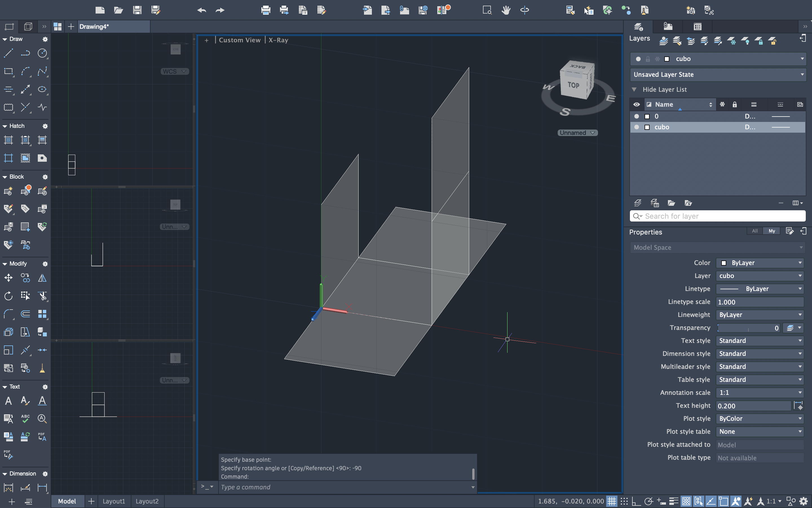Select the Multiline Text tool
Screen dimensions: 812x508
pos(8,400)
